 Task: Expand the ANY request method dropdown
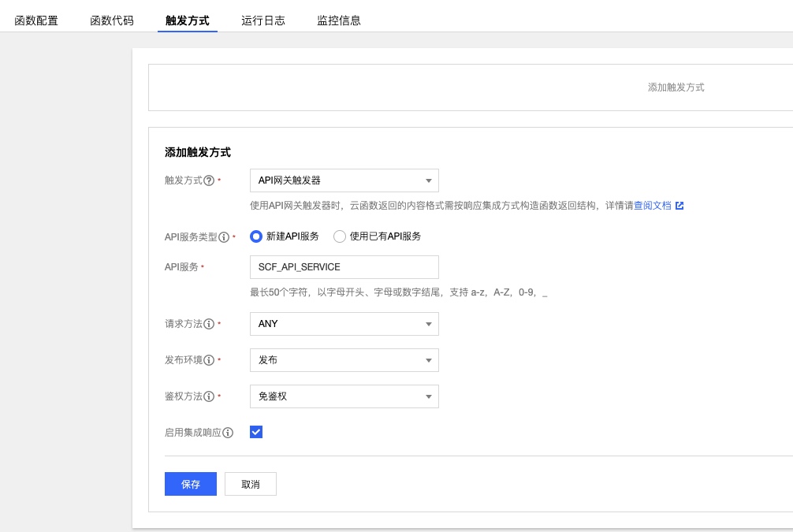point(344,324)
